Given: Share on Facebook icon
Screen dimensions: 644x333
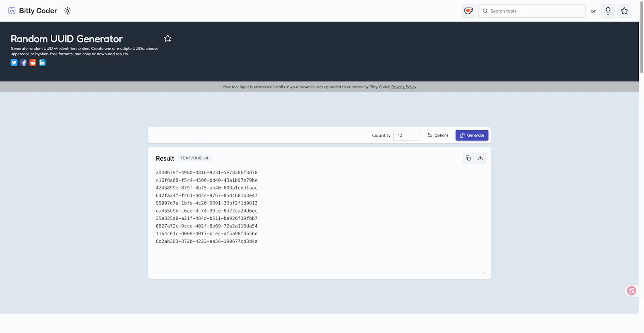Looking at the screenshot, I should pos(23,62).
